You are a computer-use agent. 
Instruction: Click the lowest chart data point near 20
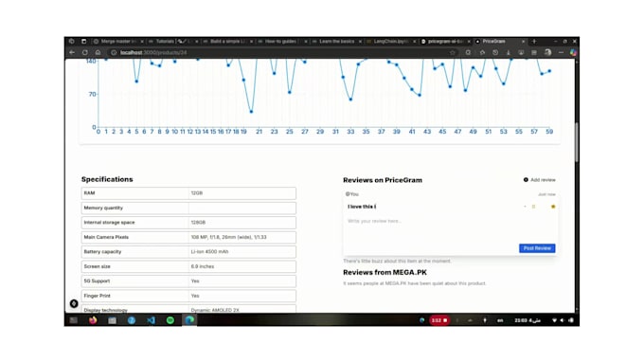(x=251, y=112)
